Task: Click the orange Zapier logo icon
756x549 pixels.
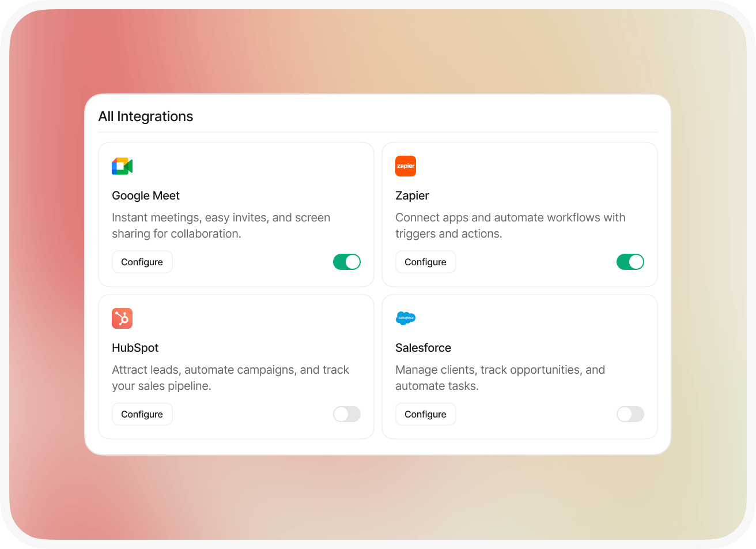Action: (406, 166)
